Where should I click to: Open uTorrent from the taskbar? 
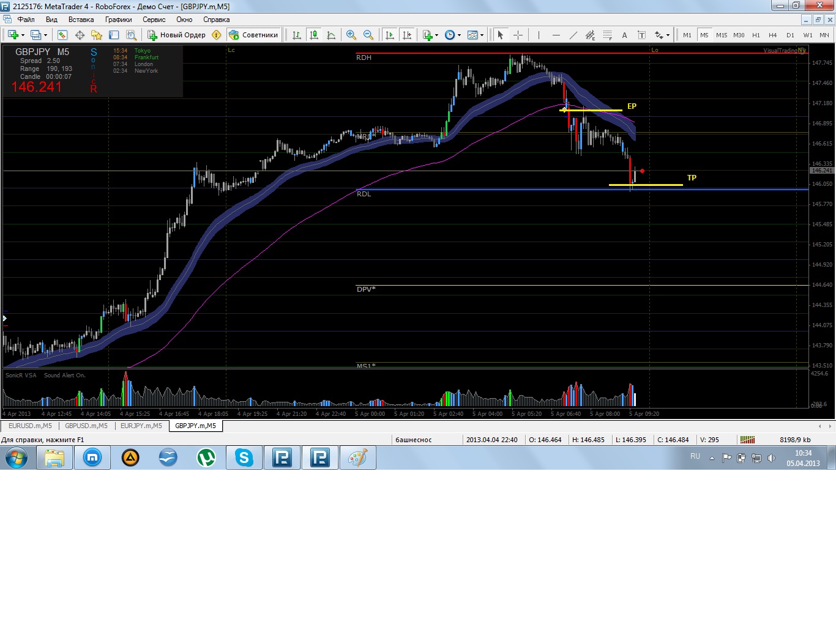pos(206,457)
